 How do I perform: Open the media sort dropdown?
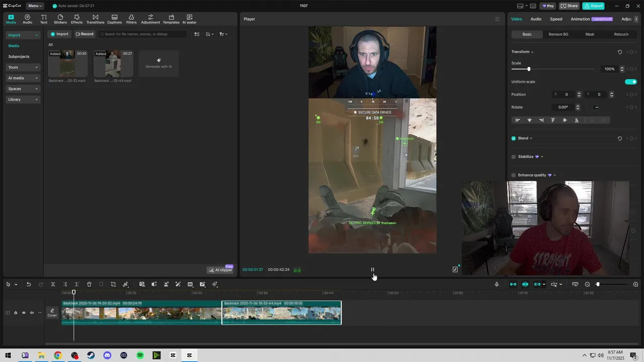pyautogui.click(x=209, y=34)
